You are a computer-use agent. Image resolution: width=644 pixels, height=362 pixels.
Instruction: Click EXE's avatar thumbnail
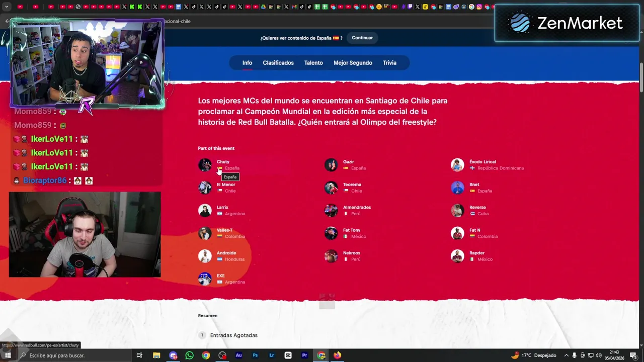click(x=205, y=279)
